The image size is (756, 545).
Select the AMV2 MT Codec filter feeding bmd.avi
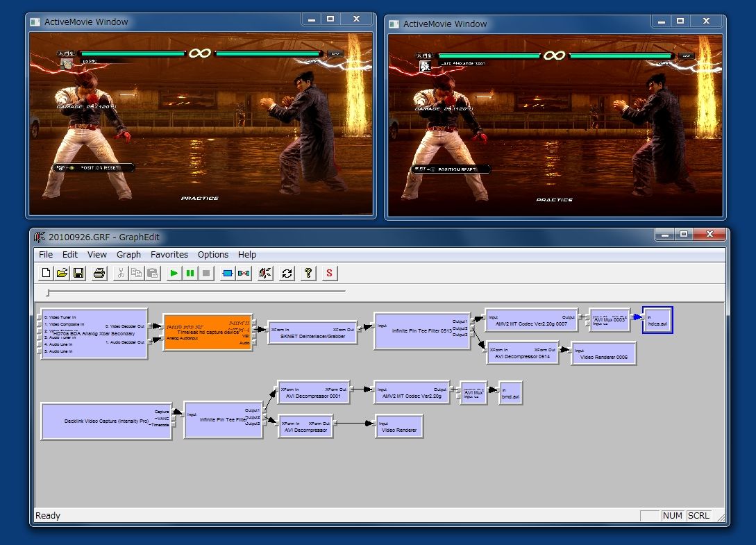pyautogui.click(x=412, y=392)
